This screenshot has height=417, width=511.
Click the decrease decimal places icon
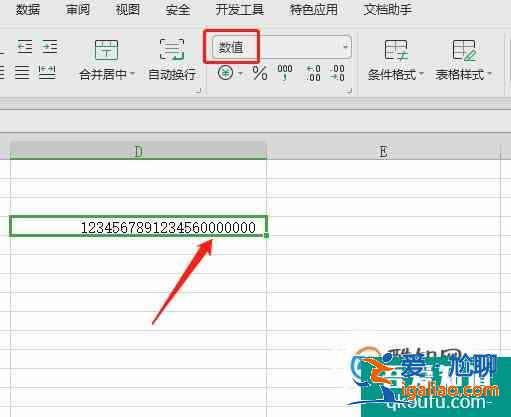pyautogui.click(x=337, y=73)
